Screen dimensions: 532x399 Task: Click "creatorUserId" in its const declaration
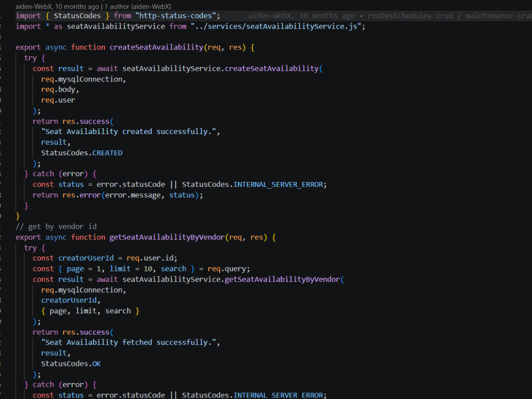[x=86, y=258]
